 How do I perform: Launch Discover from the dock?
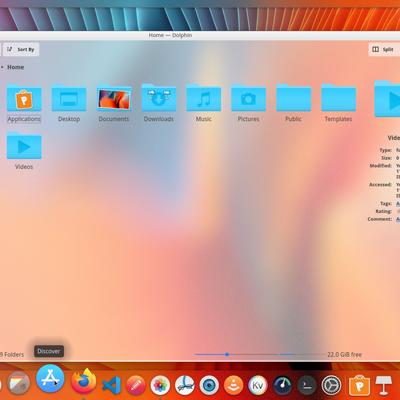click(50, 378)
